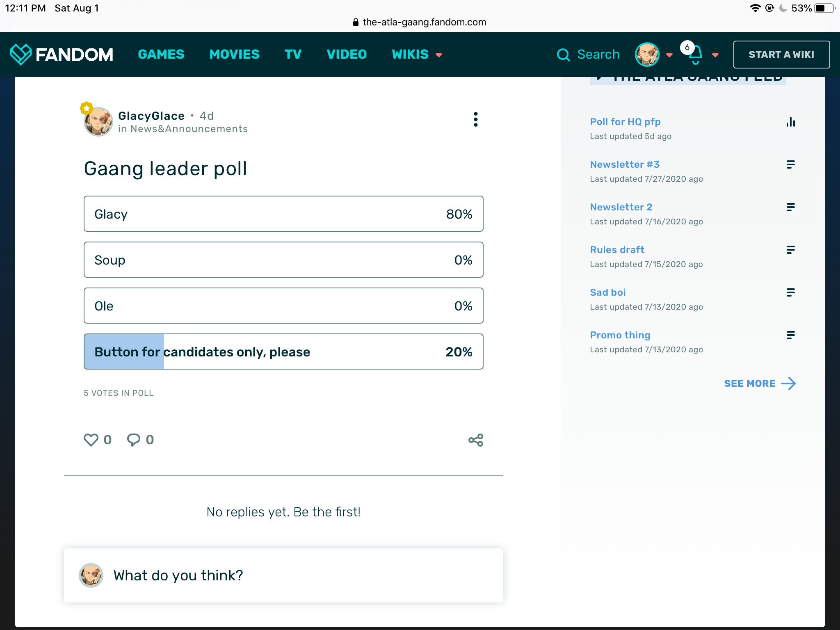
Task: Open the notifications bell icon
Action: (x=695, y=55)
